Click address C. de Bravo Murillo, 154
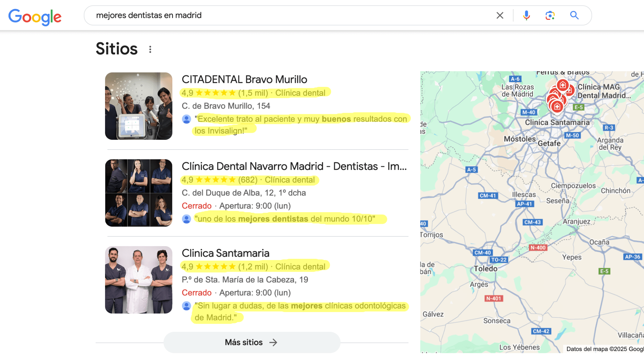The width and height of the screenshot is (644, 357). [226, 106]
